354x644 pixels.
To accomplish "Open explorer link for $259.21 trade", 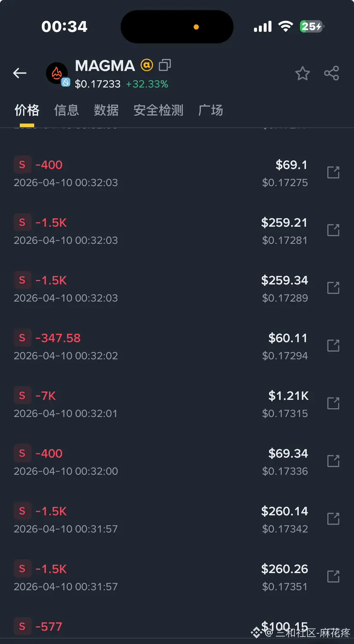I will click(x=333, y=230).
